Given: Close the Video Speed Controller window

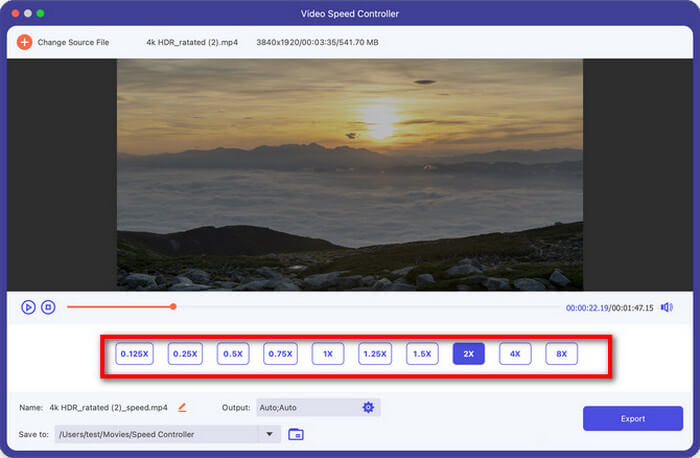Looking at the screenshot, I should [x=15, y=13].
